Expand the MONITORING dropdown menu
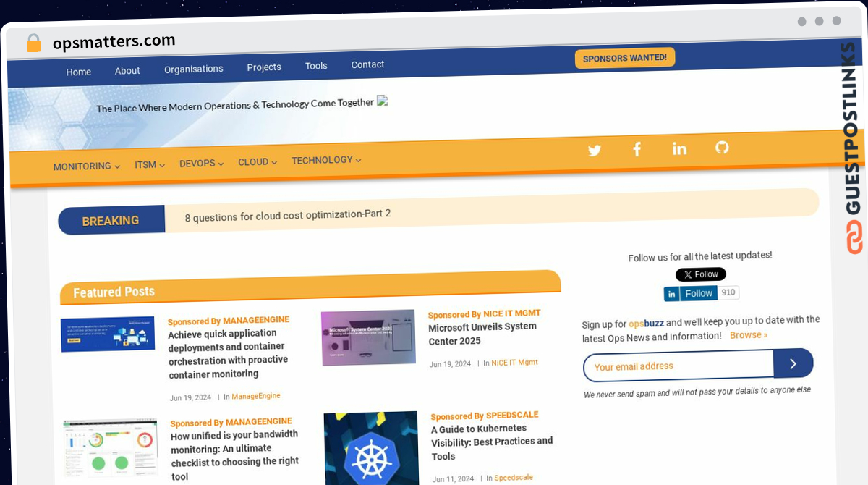Viewport: 868px width, 485px height. click(87, 166)
